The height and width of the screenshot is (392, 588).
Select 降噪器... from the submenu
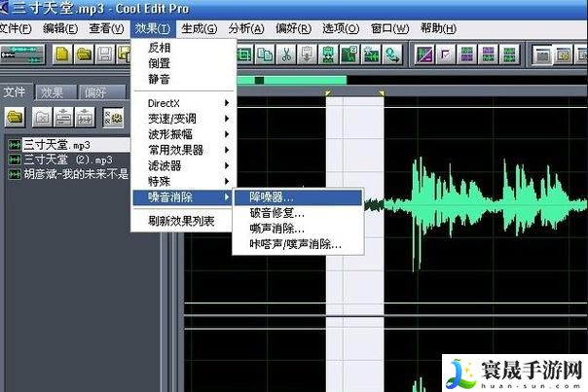coord(299,197)
